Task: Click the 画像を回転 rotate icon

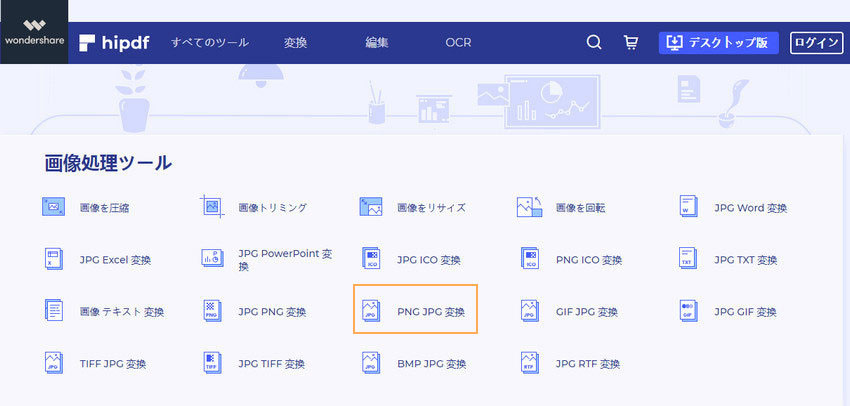Action: click(x=529, y=207)
